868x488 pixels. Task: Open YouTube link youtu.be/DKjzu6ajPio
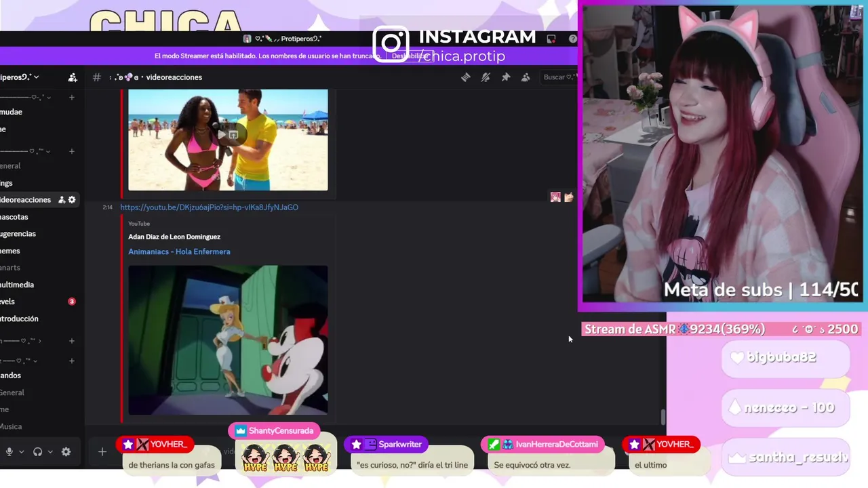pyautogui.click(x=209, y=207)
